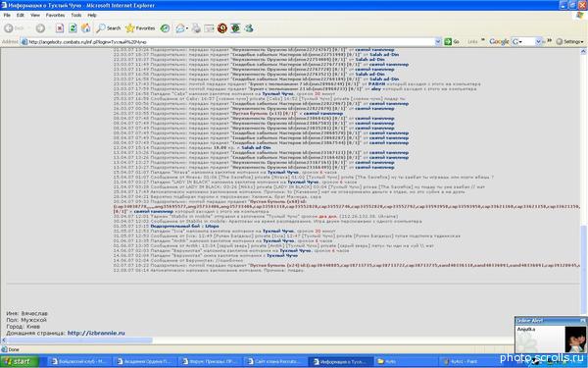Click the 'Пол: Мужской' profile line

pos(25,320)
